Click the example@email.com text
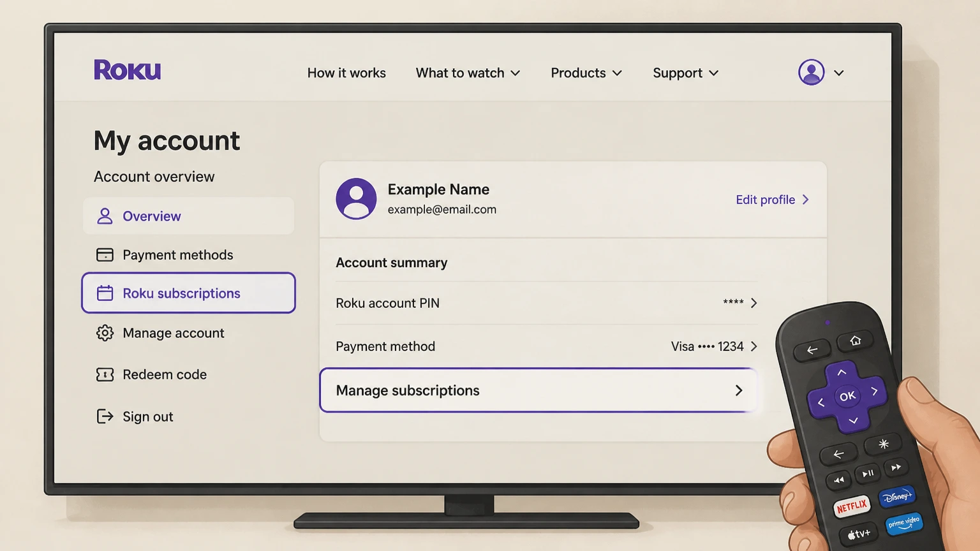The image size is (980, 551). 442,209
